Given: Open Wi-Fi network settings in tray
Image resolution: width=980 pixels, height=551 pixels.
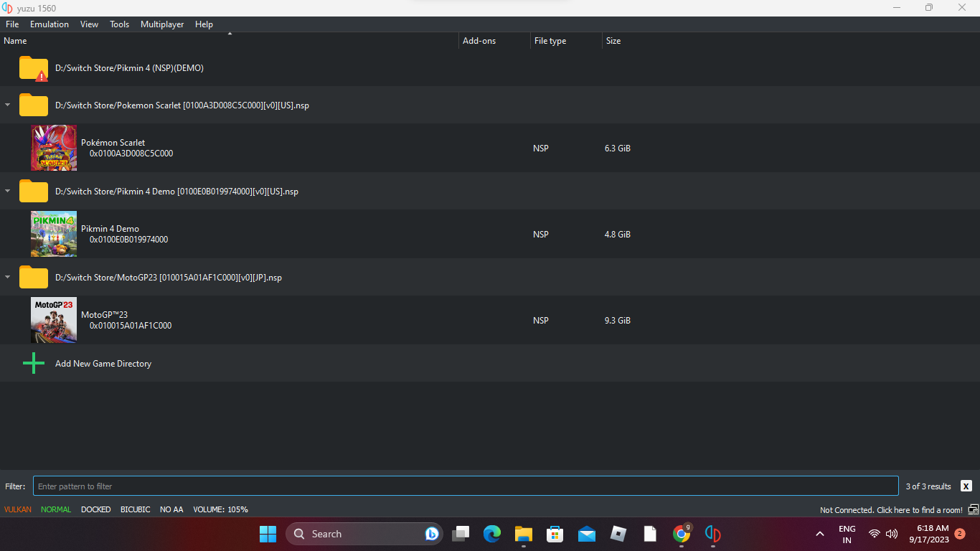Looking at the screenshot, I should 875,534.
